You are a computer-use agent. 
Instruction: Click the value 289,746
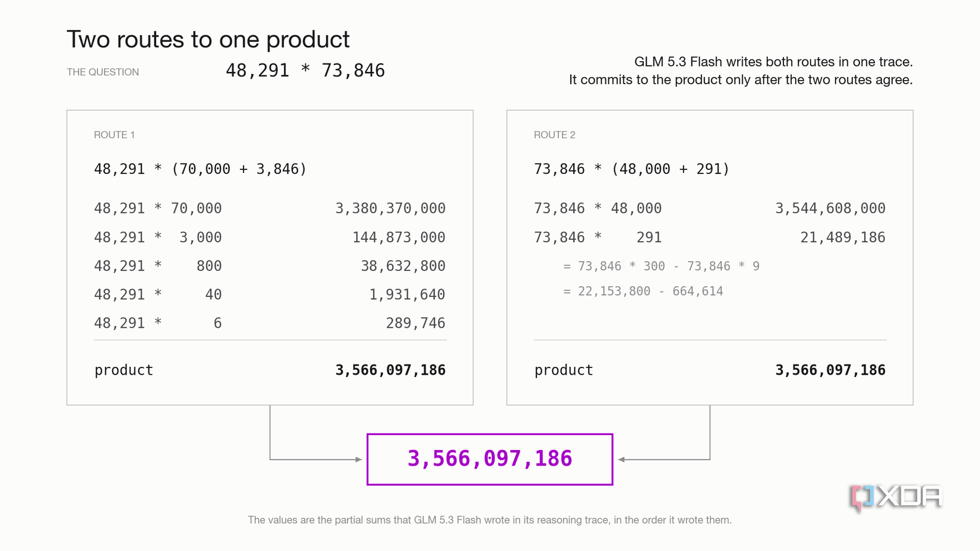click(x=416, y=323)
